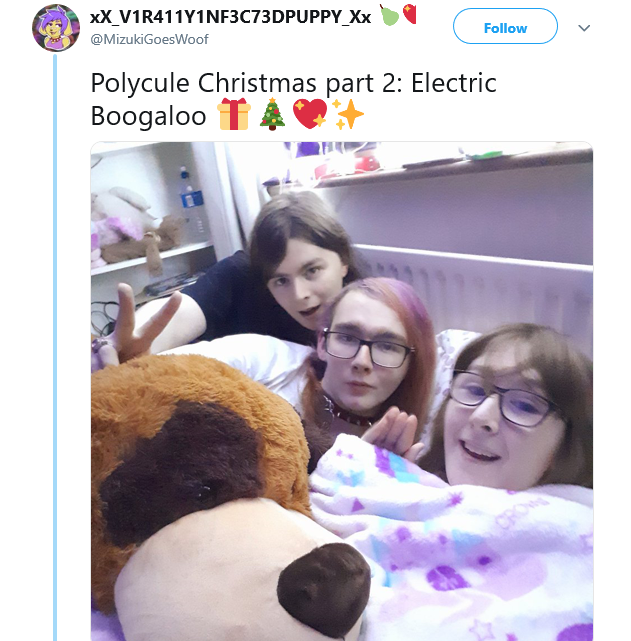Click the gift box emoji in the tweet
The height and width of the screenshot is (641, 631).
pyautogui.click(x=233, y=114)
